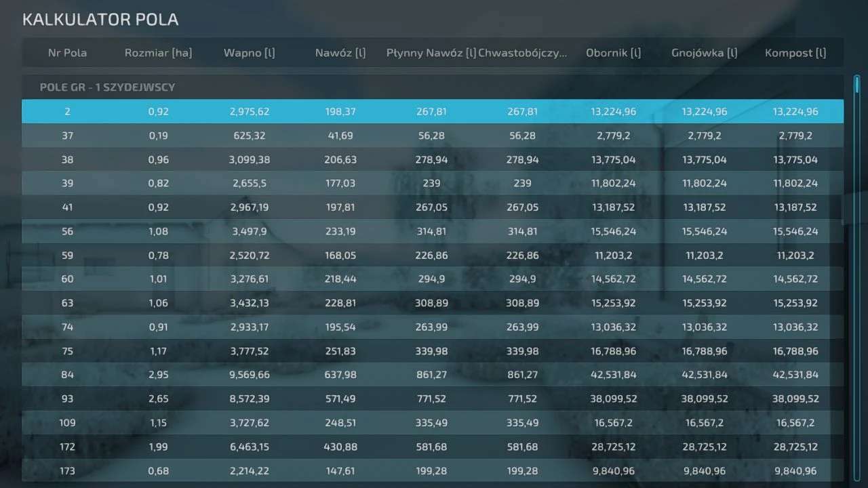Click the 'Płynny Nawóz [l]' column header
868x488 pixels.
point(431,53)
